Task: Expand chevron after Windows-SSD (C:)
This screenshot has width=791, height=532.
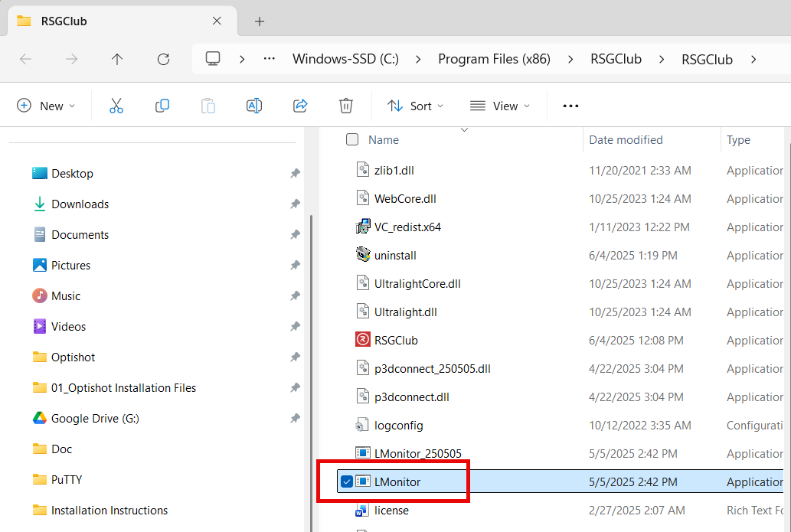Action: click(418, 60)
